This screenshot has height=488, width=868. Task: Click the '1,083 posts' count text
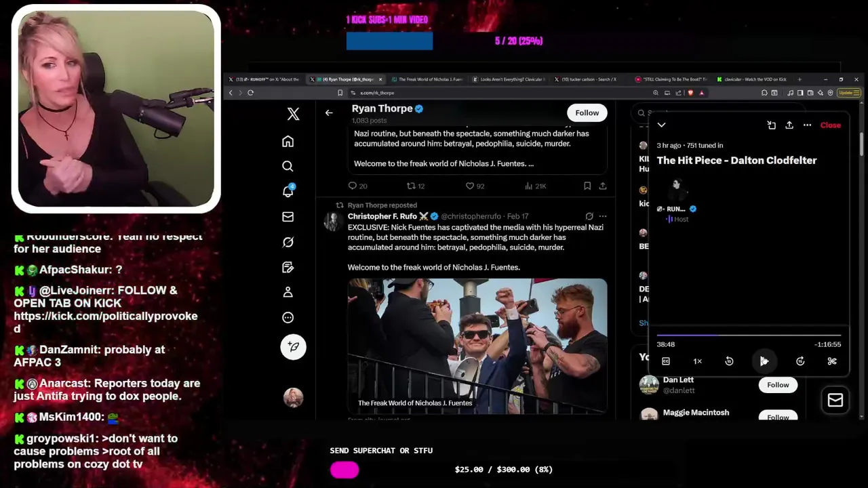369,121
